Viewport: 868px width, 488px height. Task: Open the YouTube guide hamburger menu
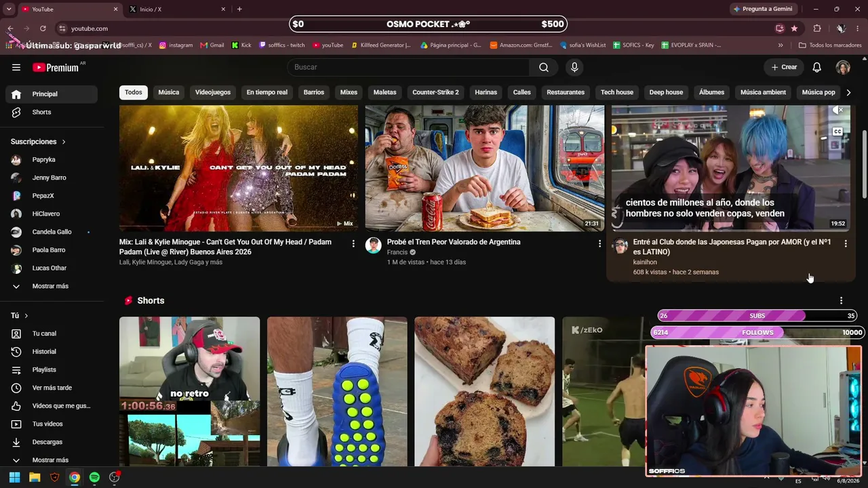coord(16,67)
